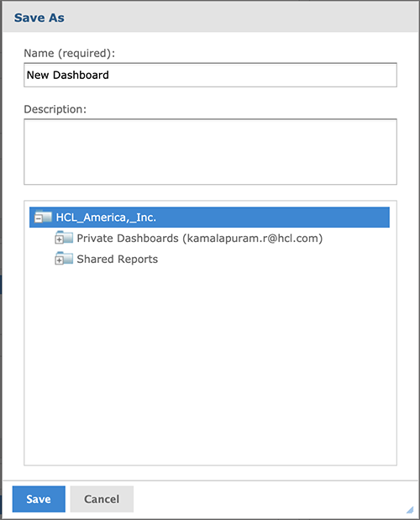Click the Name (required) label
Viewport: 420px width, 520px height.
click(x=69, y=53)
